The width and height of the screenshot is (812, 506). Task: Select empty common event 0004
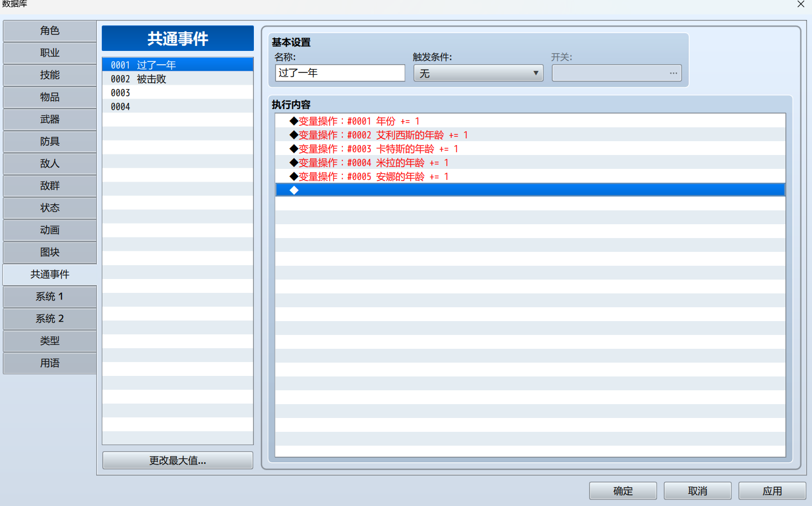[178, 106]
